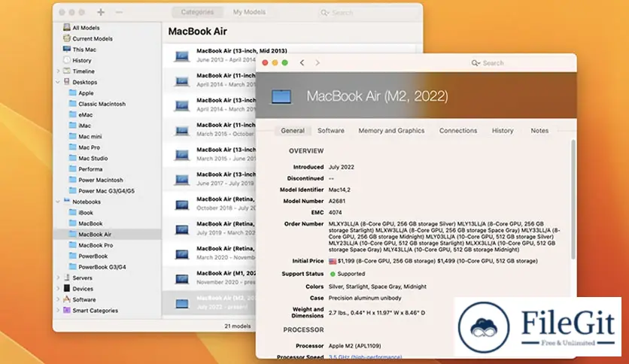
Task: Open the Connections tab
Action: coord(458,130)
